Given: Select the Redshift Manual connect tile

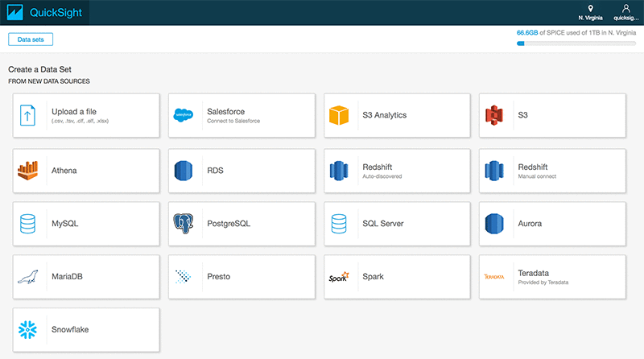Looking at the screenshot, I should click(552, 170).
